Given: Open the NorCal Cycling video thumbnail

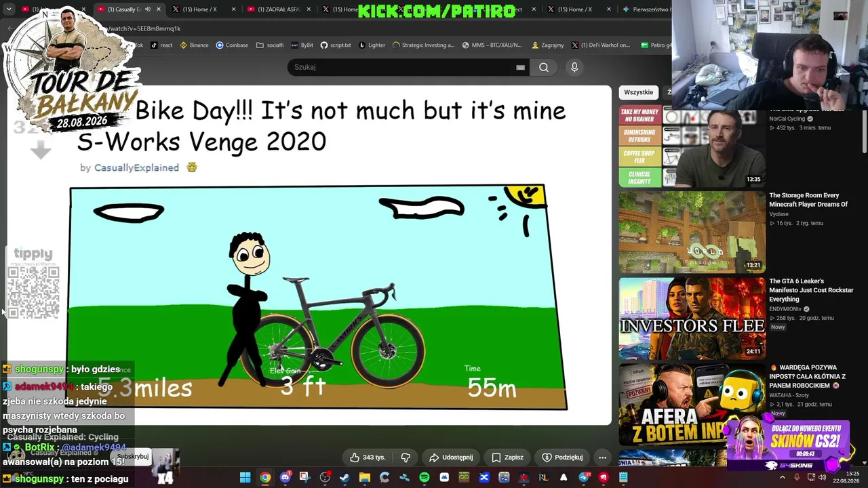Looking at the screenshot, I should click(692, 147).
